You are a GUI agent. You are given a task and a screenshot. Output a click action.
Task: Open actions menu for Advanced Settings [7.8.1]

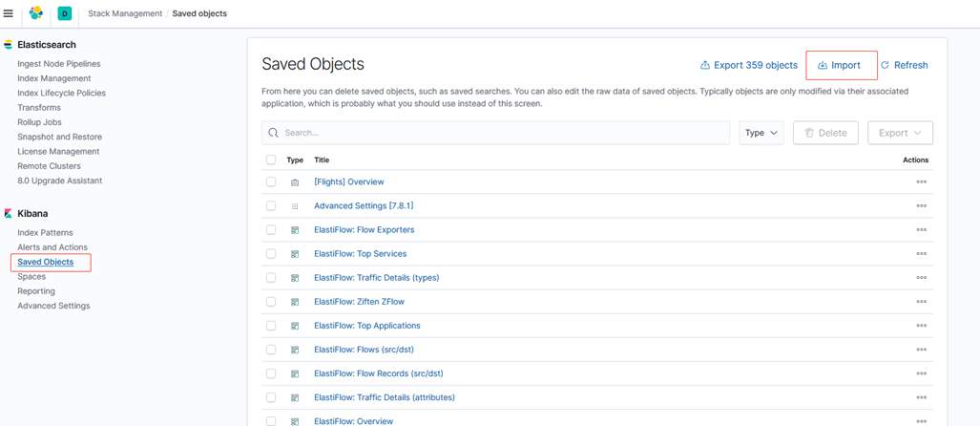[x=921, y=205]
